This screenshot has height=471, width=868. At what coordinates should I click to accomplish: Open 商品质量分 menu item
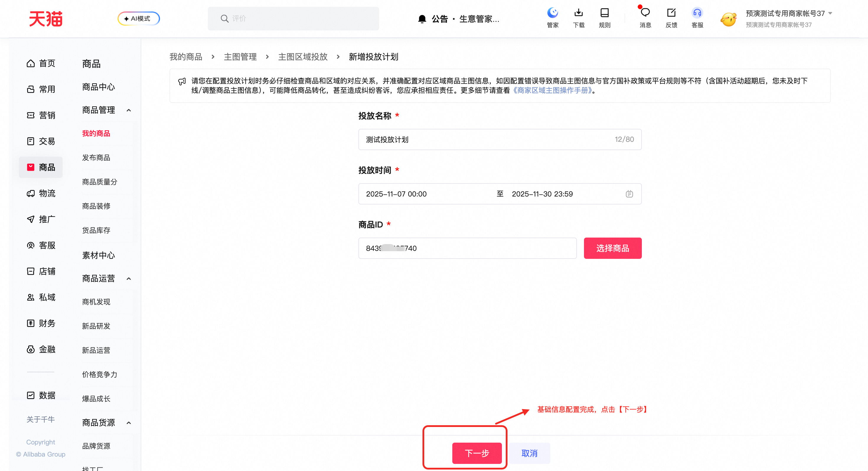[x=99, y=182]
